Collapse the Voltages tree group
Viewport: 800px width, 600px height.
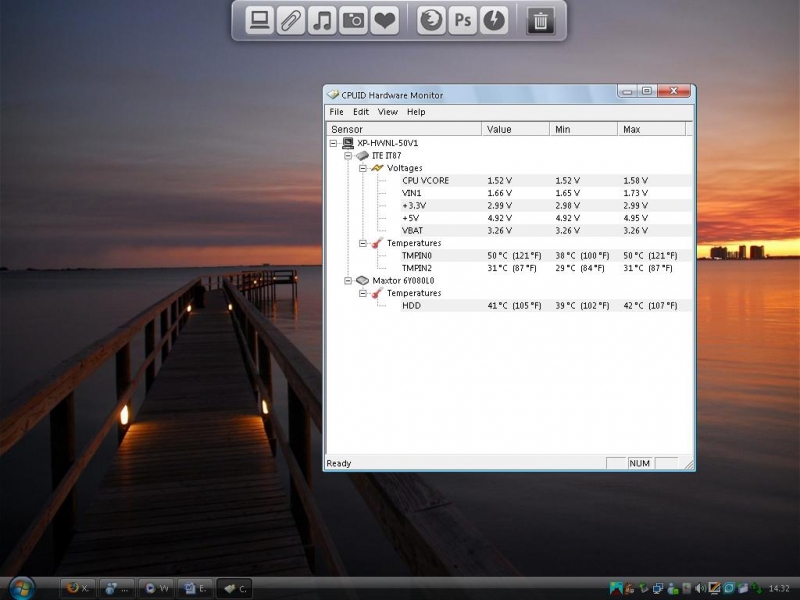coord(363,168)
